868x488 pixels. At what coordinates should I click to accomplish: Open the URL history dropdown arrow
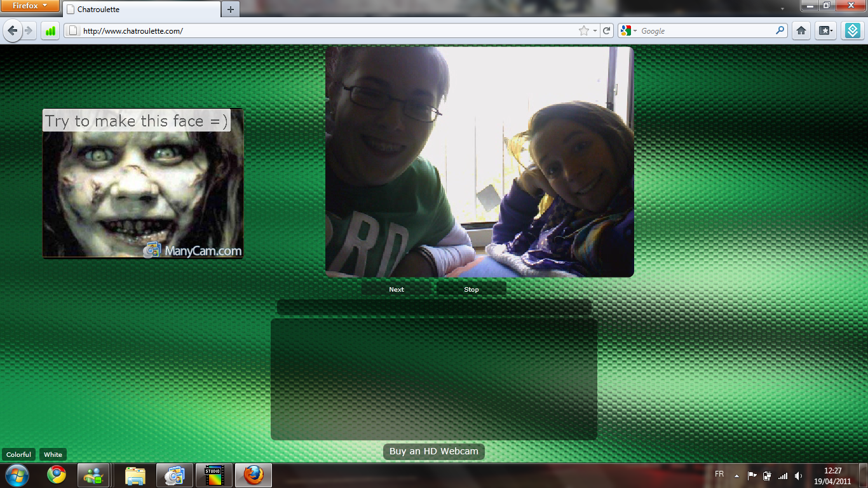(x=595, y=30)
